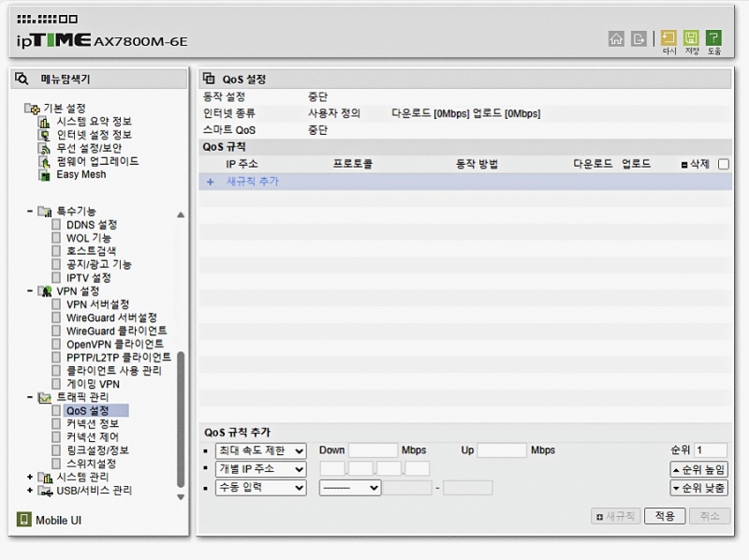Click the 적용 apply button
This screenshot has width=749, height=560.
click(x=664, y=516)
